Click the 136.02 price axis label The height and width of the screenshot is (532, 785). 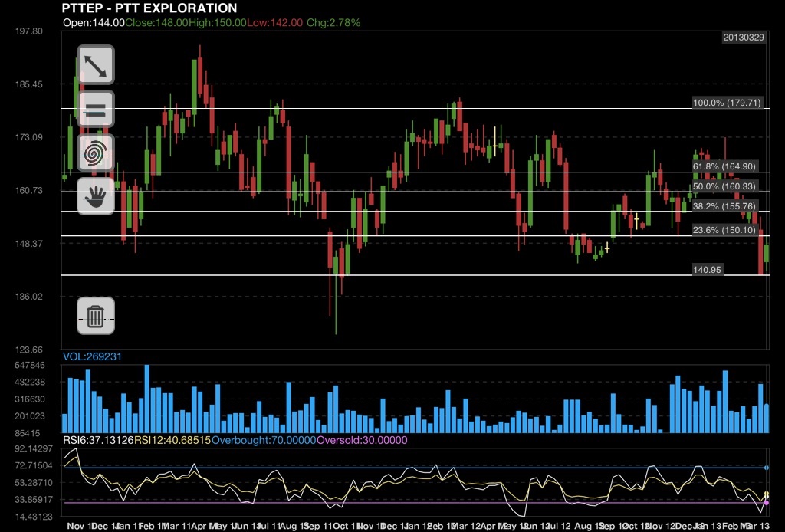pyautogui.click(x=28, y=296)
